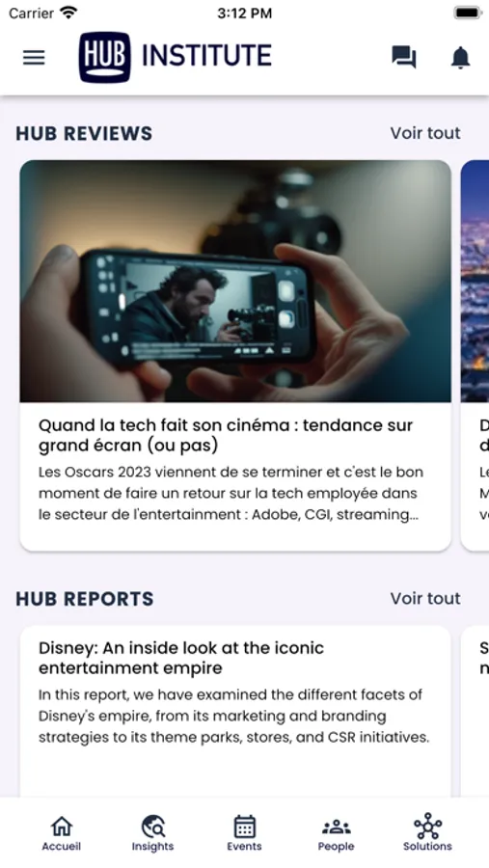The height and width of the screenshot is (868, 489).
Task: Open the phone filming article thumbnail
Action: click(x=235, y=282)
